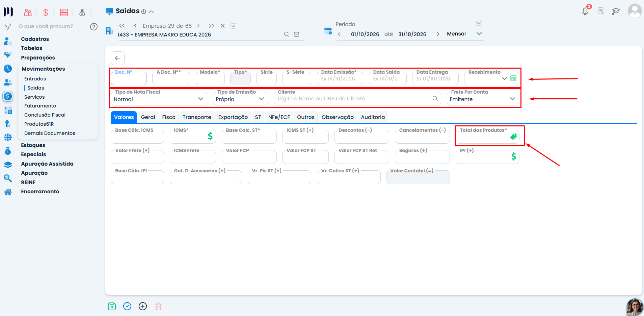644x316 pixels.
Task: Click the green dollar icon in ICMS
Action: (x=210, y=136)
